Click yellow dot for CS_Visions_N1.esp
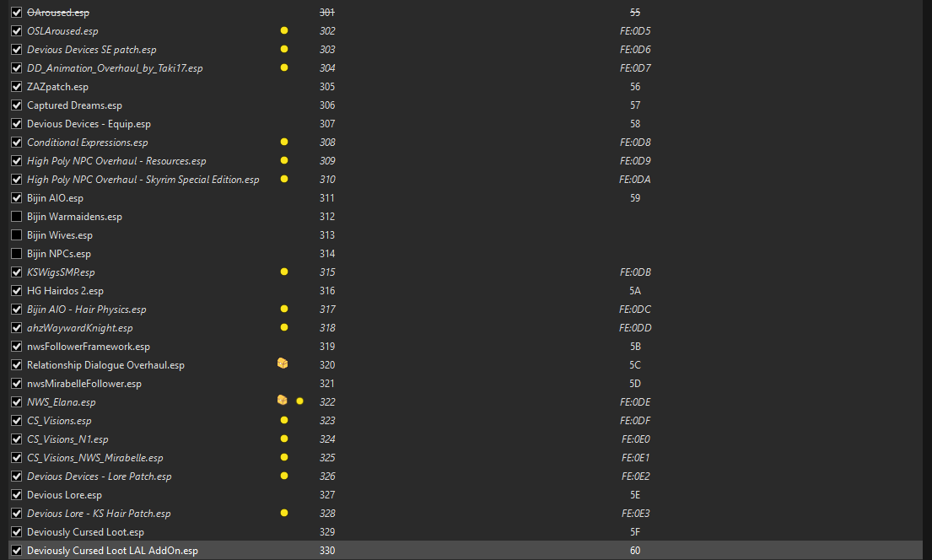 coord(284,438)
